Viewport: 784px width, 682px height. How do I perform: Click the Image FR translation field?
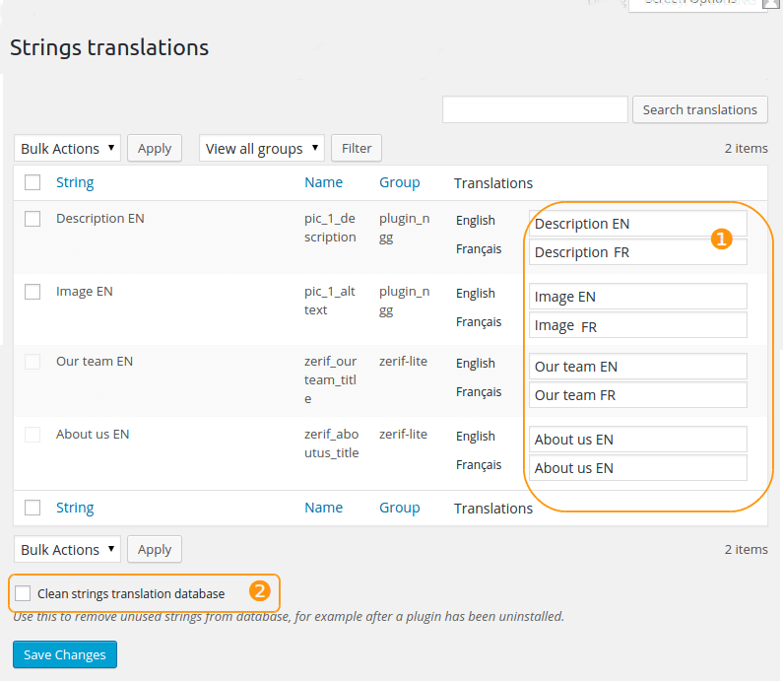click(638, 325)
